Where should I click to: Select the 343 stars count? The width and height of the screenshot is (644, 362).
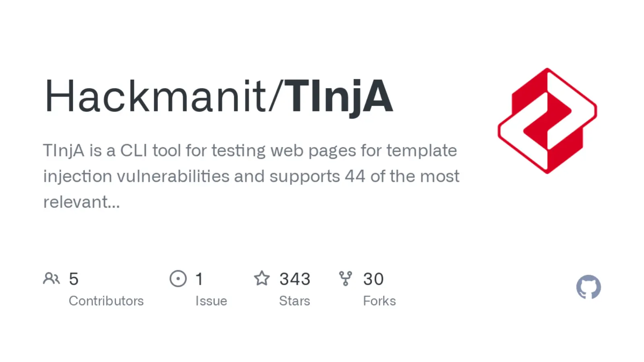click(x=295, y=279)
